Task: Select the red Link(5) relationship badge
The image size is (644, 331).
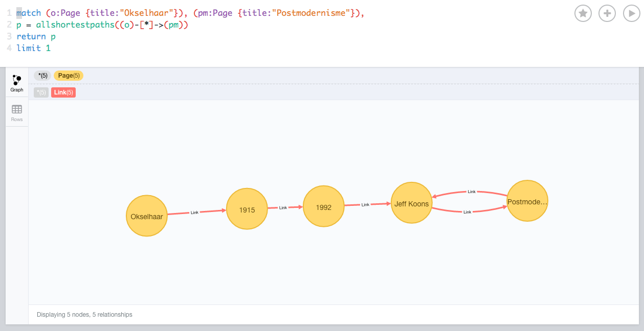Action: [x=63, y=92]
